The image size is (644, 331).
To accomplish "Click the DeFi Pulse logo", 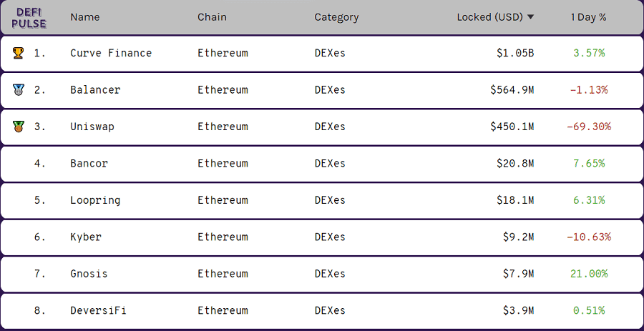I will (29, 18).
